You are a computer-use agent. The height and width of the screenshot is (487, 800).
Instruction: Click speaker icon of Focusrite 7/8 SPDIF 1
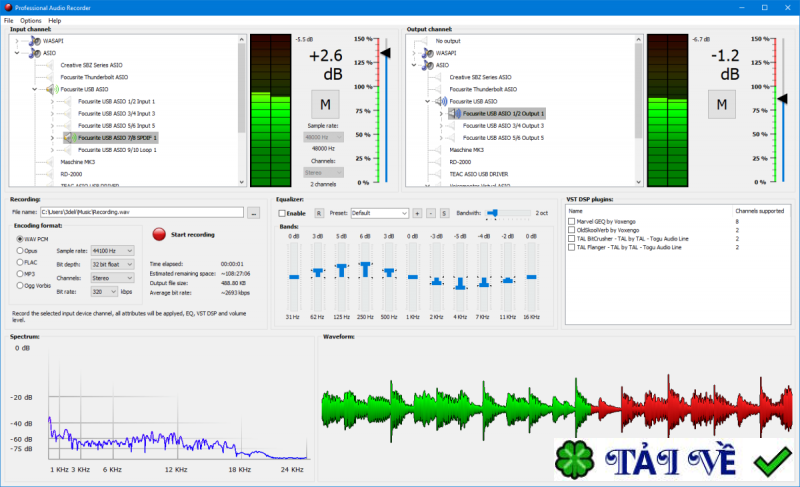(69, 137)
